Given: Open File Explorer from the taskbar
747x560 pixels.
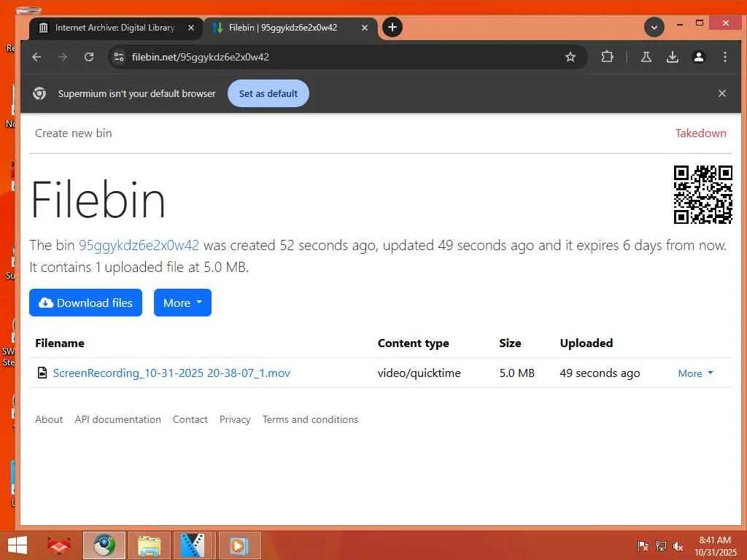Looking at the screenshot, I should pos(149,545).
